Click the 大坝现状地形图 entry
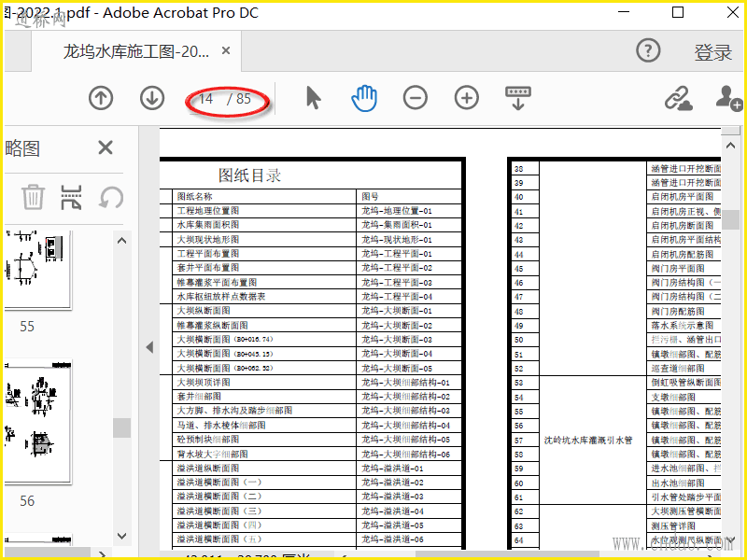This screenshot has width=747, height=560. point(208,239)
